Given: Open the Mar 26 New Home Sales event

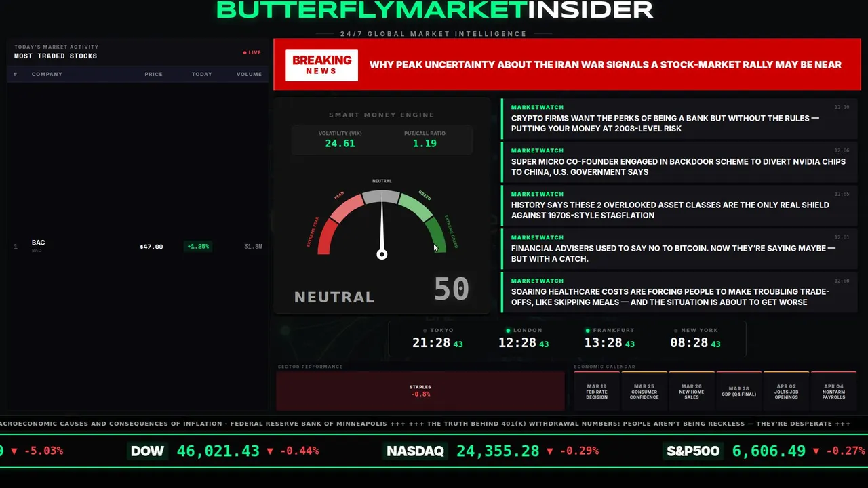Looking at the screenshot, I should pyautogui.click(x=692, y=391).
